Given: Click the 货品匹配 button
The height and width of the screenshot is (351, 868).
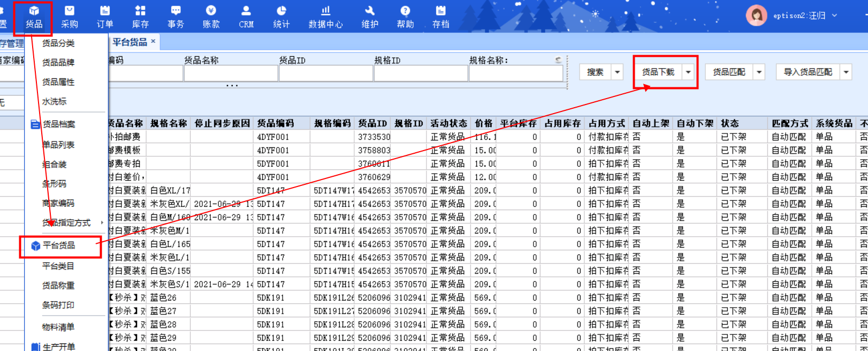Looking at the screenshot, I should coord(729,72).
